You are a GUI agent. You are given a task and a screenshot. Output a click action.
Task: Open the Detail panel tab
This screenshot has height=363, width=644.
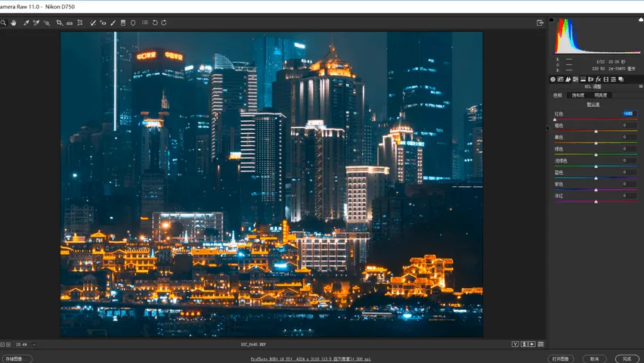(568, 79)
